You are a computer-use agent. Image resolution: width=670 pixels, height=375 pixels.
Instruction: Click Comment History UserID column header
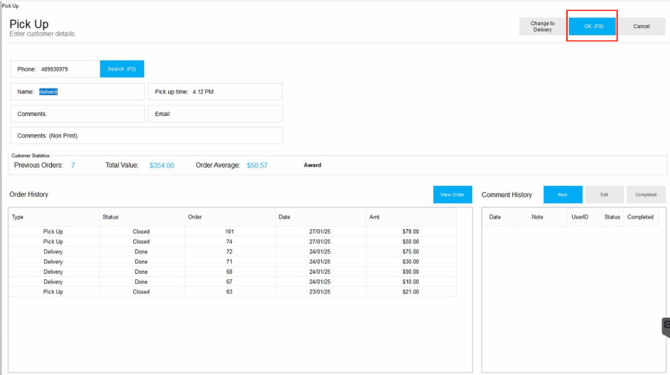[x=584, y=217]
